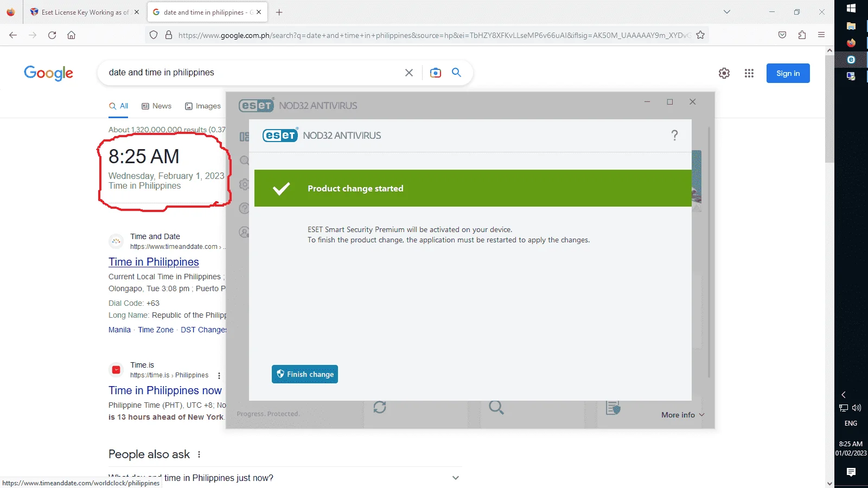
Task: Click the Google logo
Action: [x=48, y=73]
